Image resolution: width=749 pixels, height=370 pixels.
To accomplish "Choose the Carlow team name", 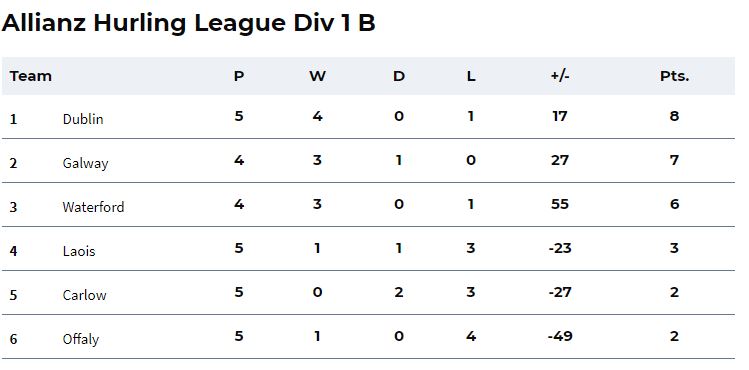I will pos(85,295).
